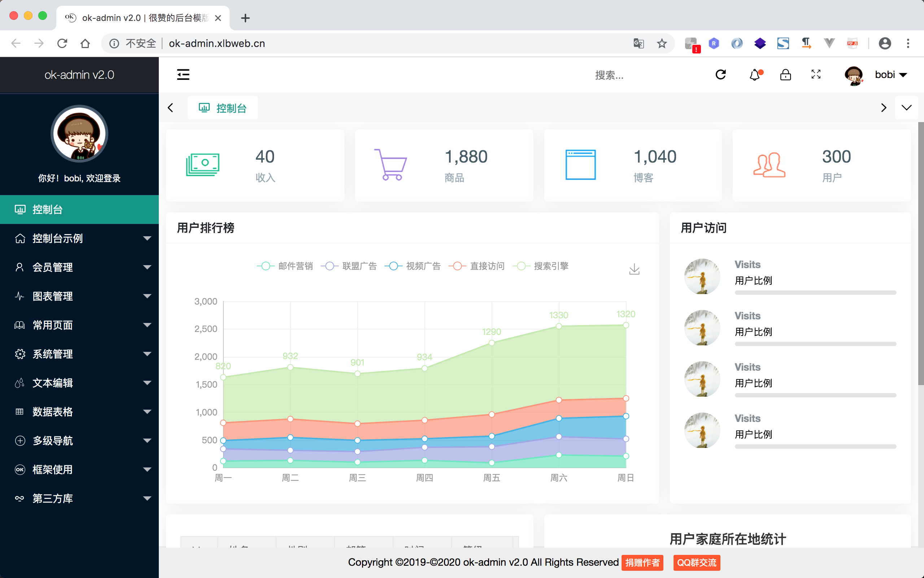This screenshot has height=578, width=924.
Task: Open the Chrome three-dot menu
Action: coord(908,43)
